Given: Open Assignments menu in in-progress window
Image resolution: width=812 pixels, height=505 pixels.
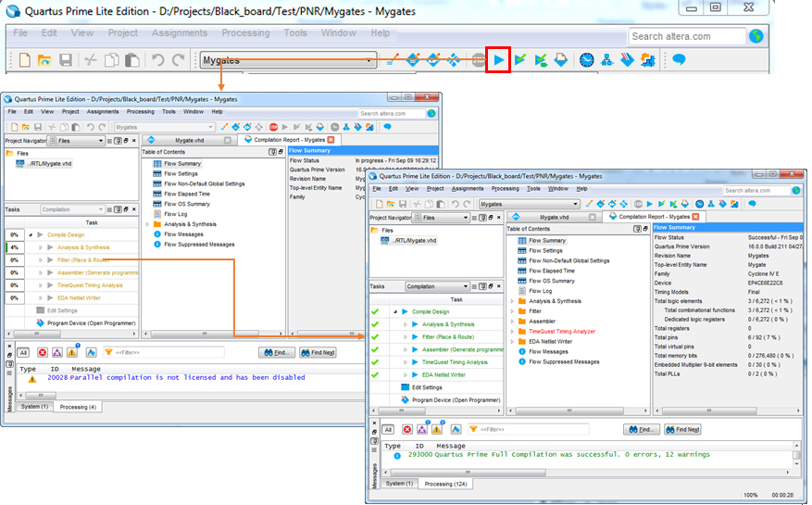Looking at the screenshot, I should pos(103,111).
